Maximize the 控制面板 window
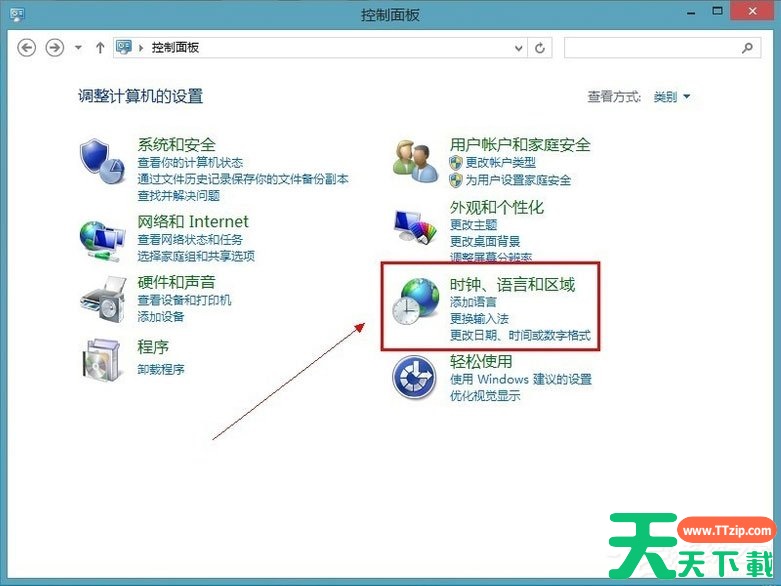Viewport: 781px width, 586px height. 717,11
